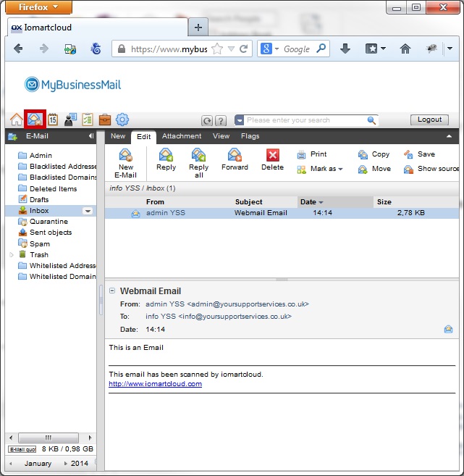Click the Reply all toolbar icon

[198, 155]
